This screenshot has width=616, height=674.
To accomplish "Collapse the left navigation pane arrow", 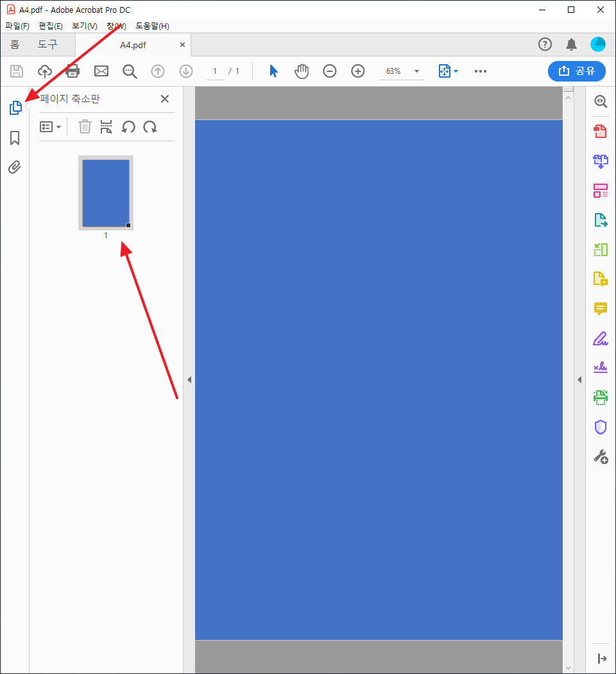I will tap(189, 379).
